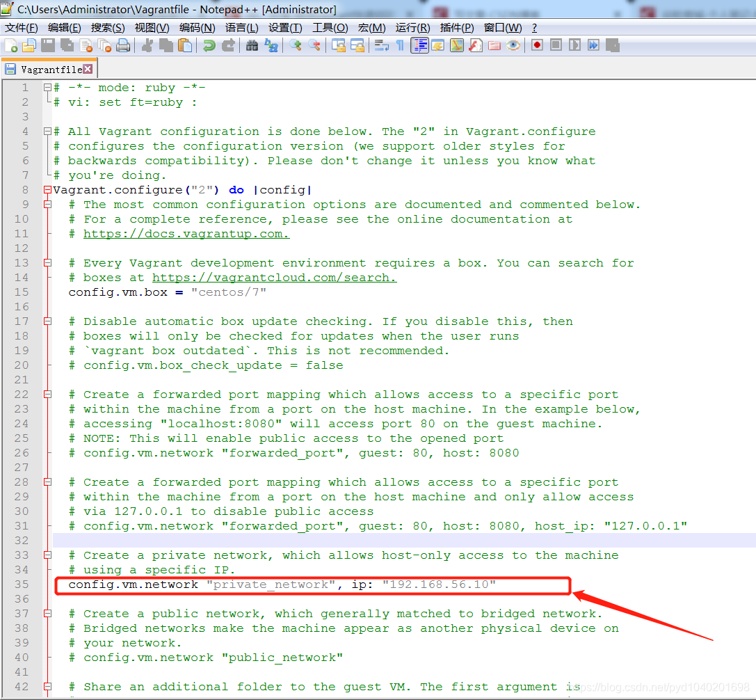Collapse the fold marker on line 9

pyautogui.click(x=47, y=204)
